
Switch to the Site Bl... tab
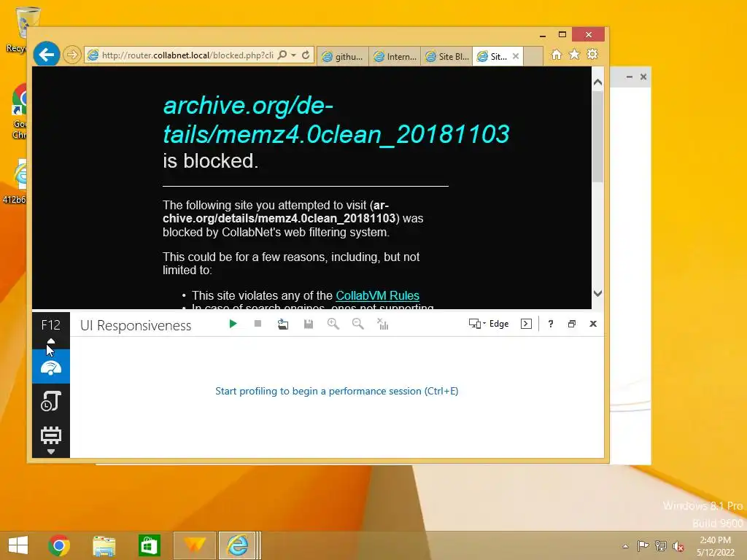(446, 56)
